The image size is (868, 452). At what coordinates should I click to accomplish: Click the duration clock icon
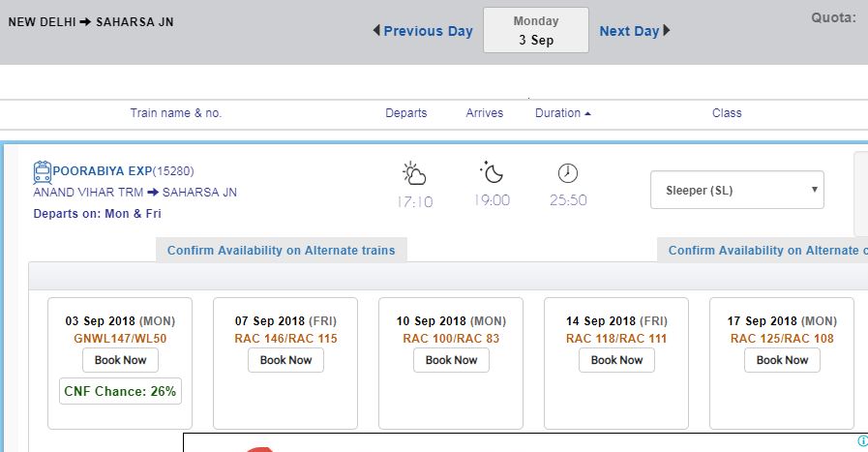tap(568, 173)
